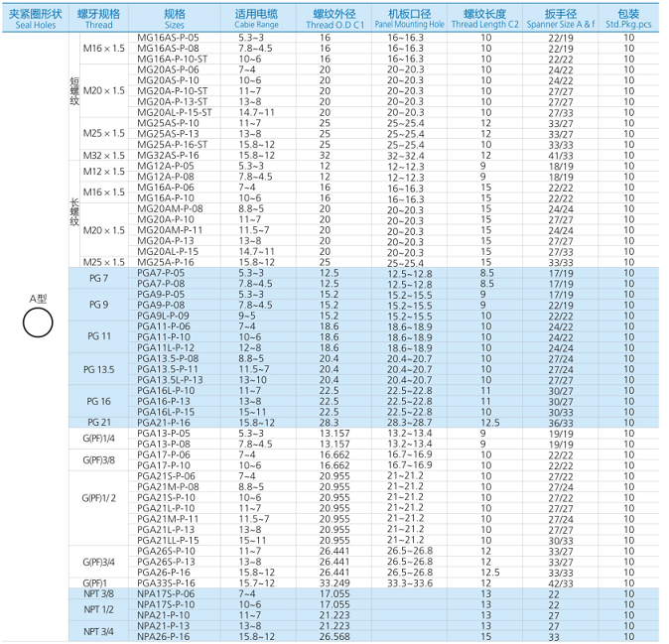Select part number MG32AS-P-16
Screen dimensions: 669x644
point(168,155)
